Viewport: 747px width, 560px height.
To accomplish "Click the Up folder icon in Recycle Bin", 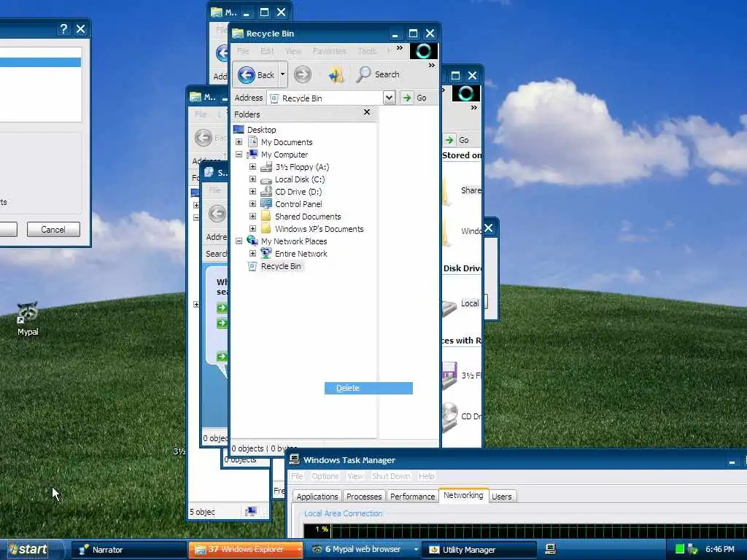I will coord(336,75).
